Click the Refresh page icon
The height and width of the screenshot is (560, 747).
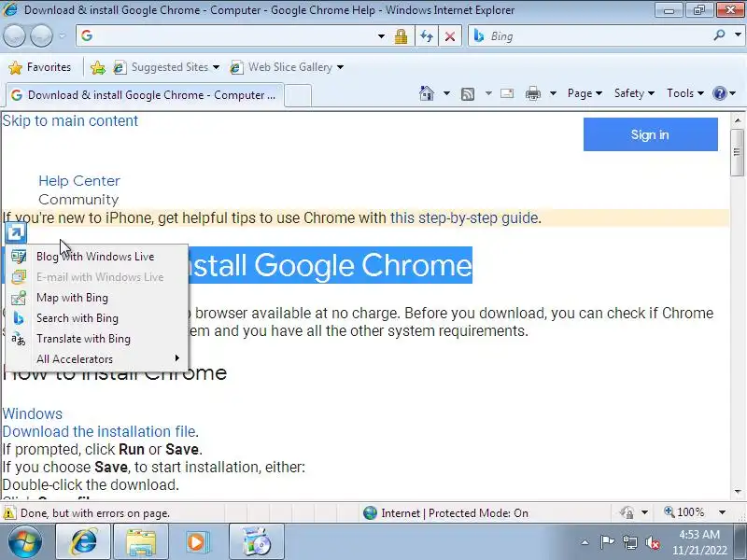427,35
